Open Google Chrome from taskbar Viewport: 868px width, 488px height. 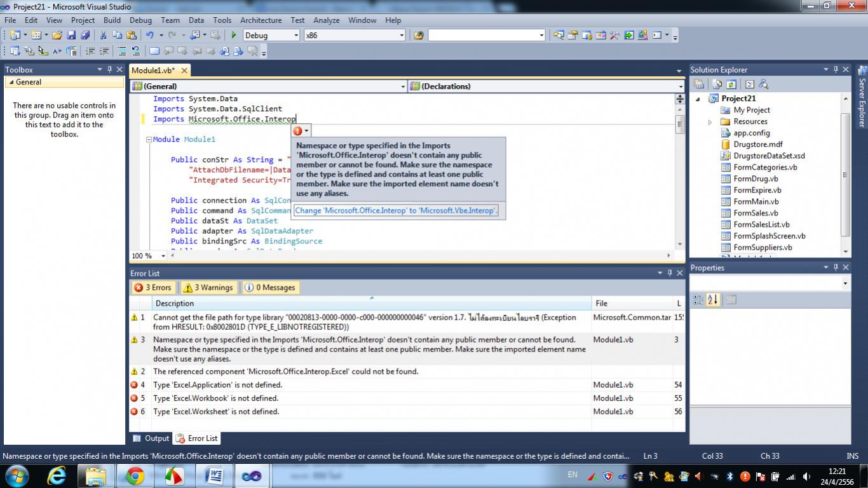pyautogui.click(x=135, y=476)
